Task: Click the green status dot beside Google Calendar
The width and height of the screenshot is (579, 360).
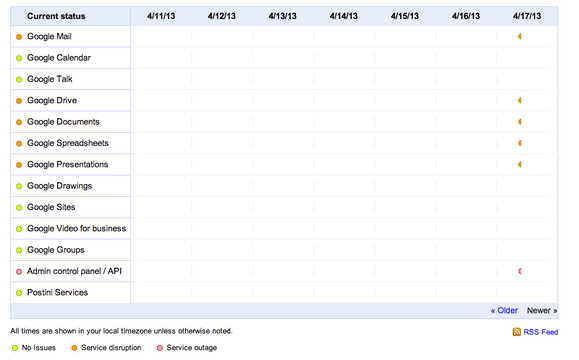Action: point(19,58)
